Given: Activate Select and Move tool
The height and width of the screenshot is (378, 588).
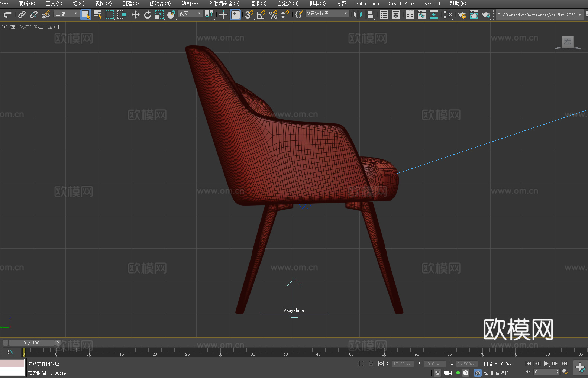Looking at the screenshot, I should [x=136, y=14].
